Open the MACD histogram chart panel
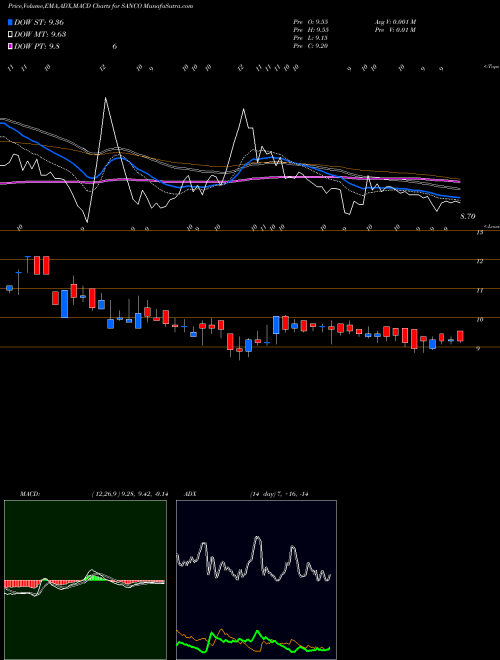The height and width of the screenshot is (660, 500). coord(85,580)
